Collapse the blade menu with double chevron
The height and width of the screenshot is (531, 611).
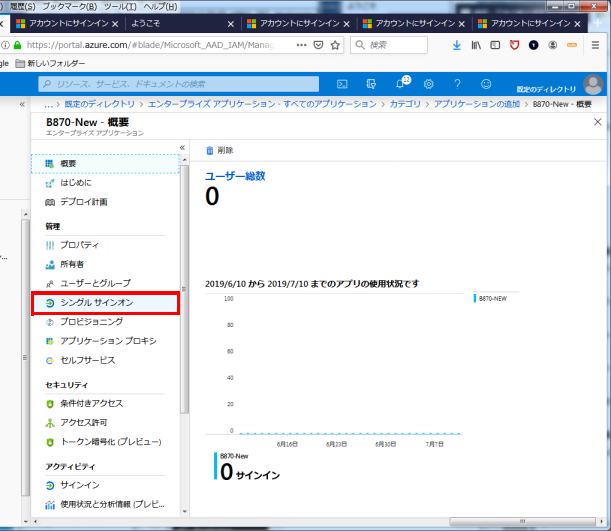(182, 147)
